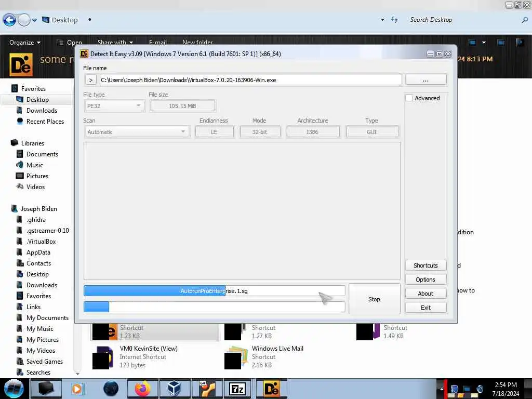The height and width of the screenshot is (399, 532).
Task: Open the Scan mode Automatic dropdown
Action: (137, 131)
